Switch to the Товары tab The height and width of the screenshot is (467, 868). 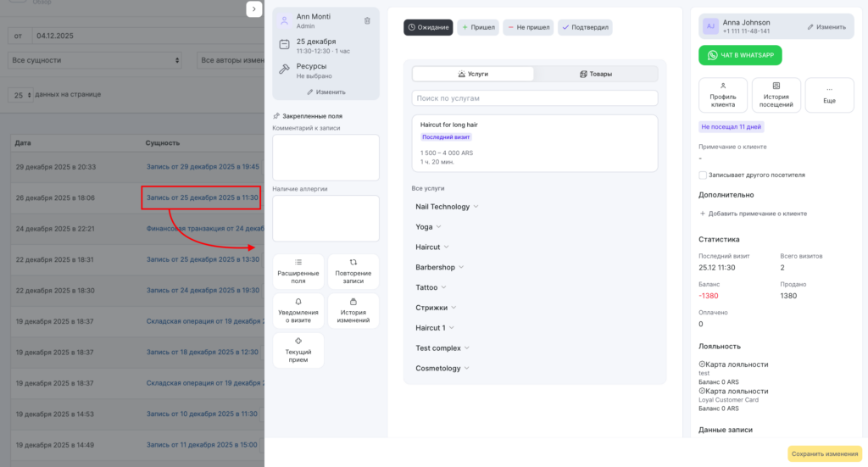point(596,74)
